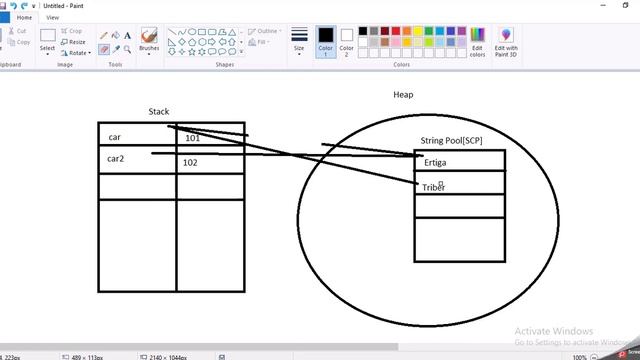Select the Eraser tool
The height and width of the screenshot is (360, 640).
[104, 49]
